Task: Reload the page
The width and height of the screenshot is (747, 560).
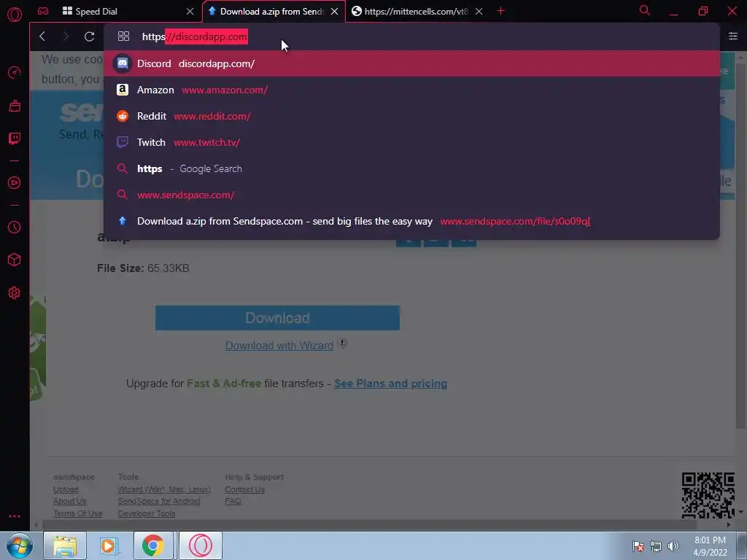Action: 89,36
